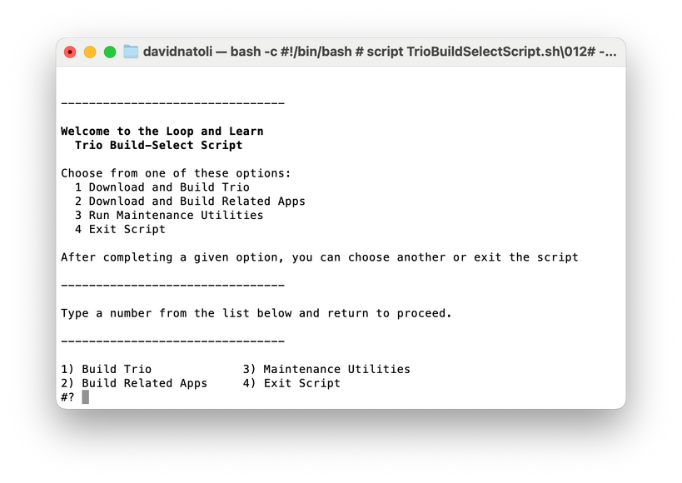Click the '1 Download and Build Trio' line
The height and width of the screenshot is (483, 682).
162,187
